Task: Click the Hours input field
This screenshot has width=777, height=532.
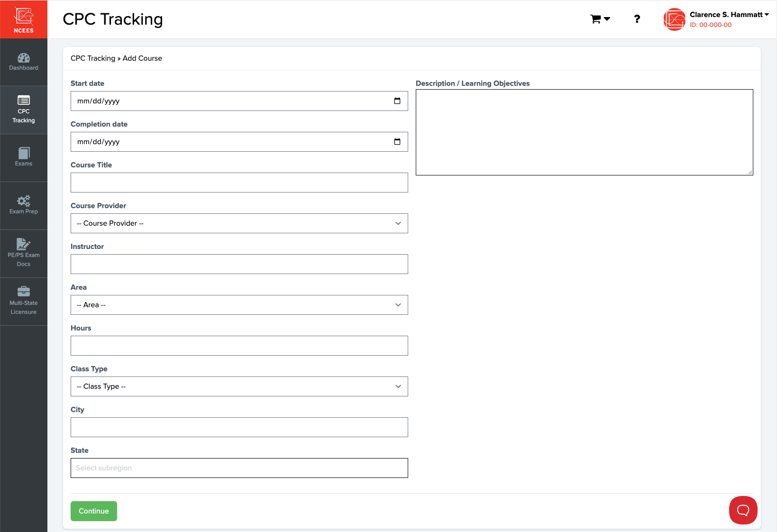Action: (x=239, y=346)
